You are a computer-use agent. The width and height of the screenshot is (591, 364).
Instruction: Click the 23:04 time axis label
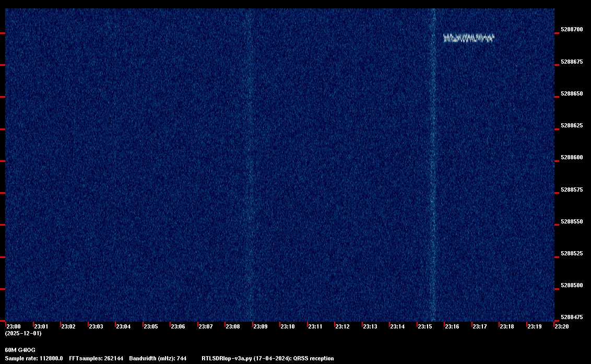[123, 326]
